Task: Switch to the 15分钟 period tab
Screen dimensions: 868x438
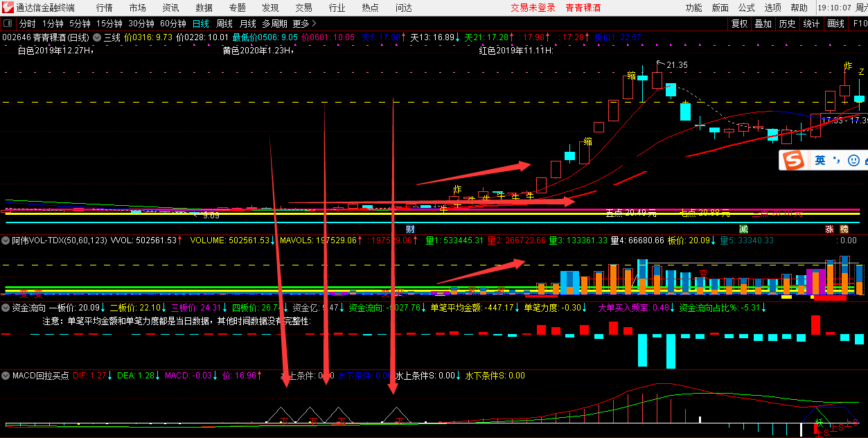Action: coord(109,24)
